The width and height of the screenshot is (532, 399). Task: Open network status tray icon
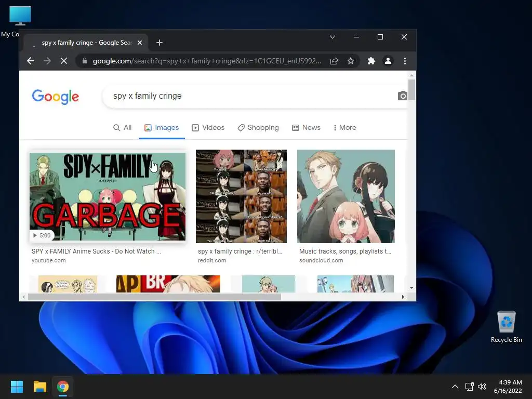pos(469,387)
